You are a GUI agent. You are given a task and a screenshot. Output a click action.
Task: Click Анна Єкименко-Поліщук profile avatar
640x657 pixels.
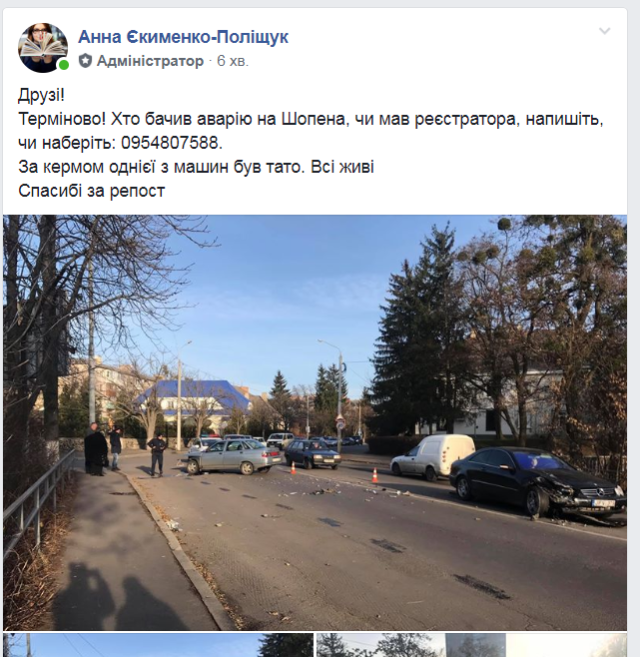pos(43,47)
